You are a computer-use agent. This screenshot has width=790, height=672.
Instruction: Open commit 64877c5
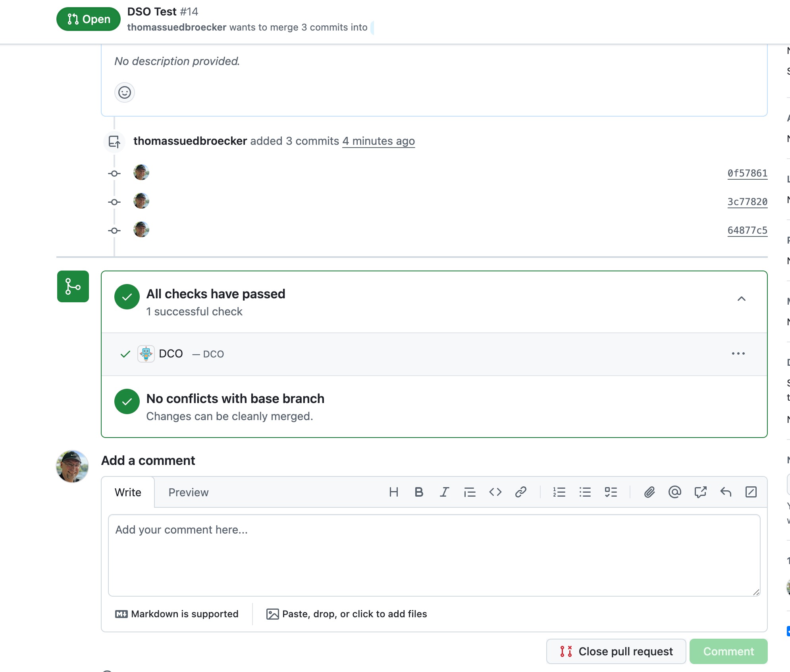[748, 230]
